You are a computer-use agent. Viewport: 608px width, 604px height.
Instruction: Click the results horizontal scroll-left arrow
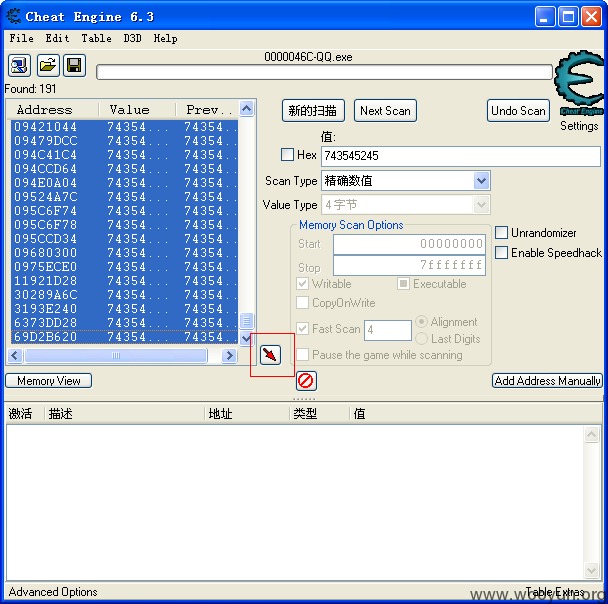(15, 355)
